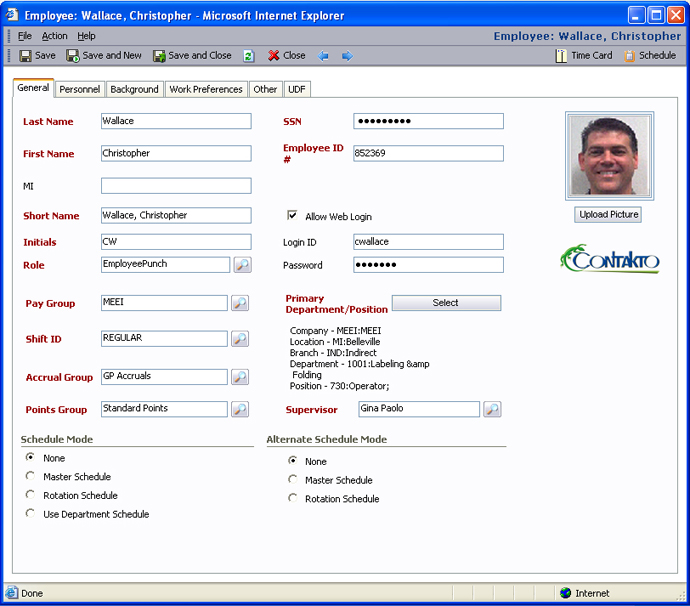The width and height of the screenshot is (690, 606).
Task: Click the Save and New toolbar button
Action: click(x=104, y=56)
